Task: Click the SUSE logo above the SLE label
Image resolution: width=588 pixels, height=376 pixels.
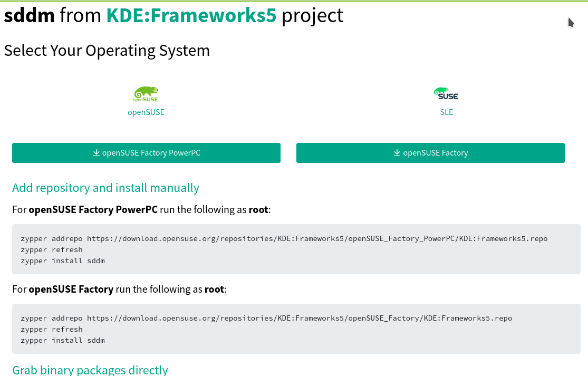Action: click(446, 94)
